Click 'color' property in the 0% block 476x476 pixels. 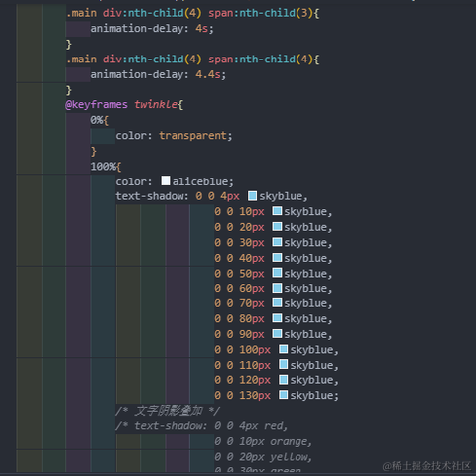click(x=131, y=136)
